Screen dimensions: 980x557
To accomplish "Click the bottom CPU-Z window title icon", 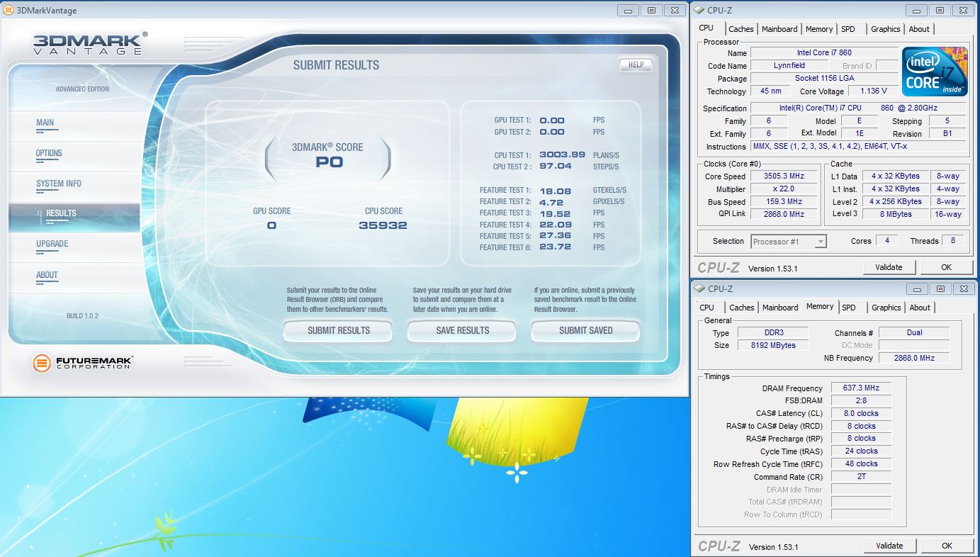I will [699, 288].
